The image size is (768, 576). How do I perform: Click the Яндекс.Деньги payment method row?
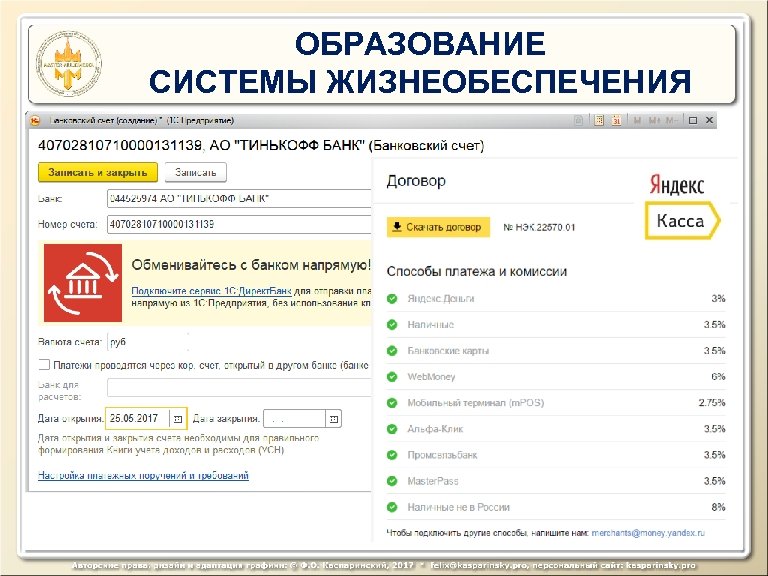click(556, 299)
